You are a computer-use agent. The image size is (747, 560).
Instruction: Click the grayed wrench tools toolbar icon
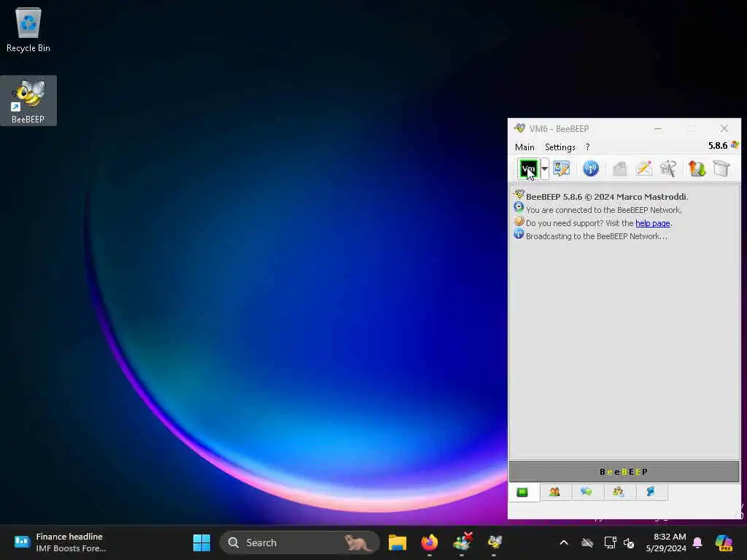[668, 168]
